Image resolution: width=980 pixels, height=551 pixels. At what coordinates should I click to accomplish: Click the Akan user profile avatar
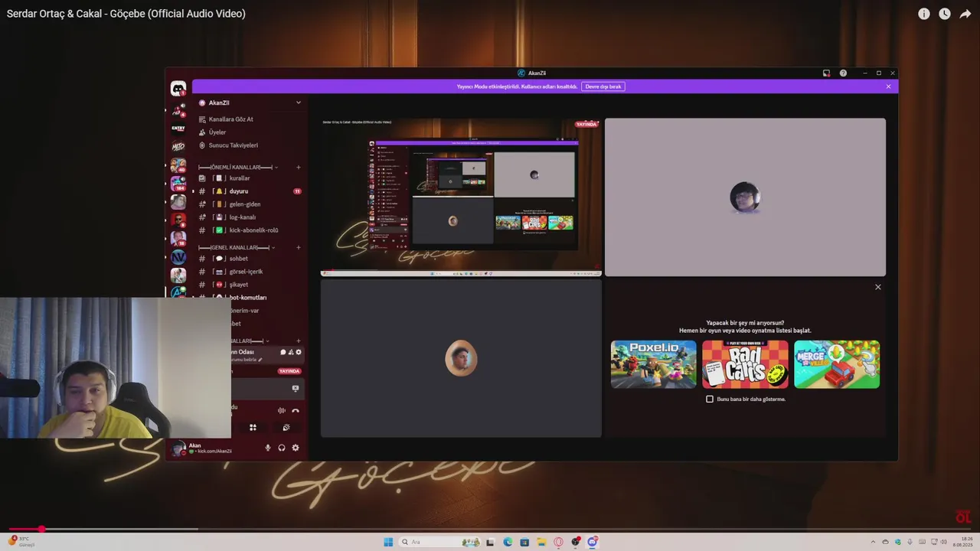[x=178, y=448]
